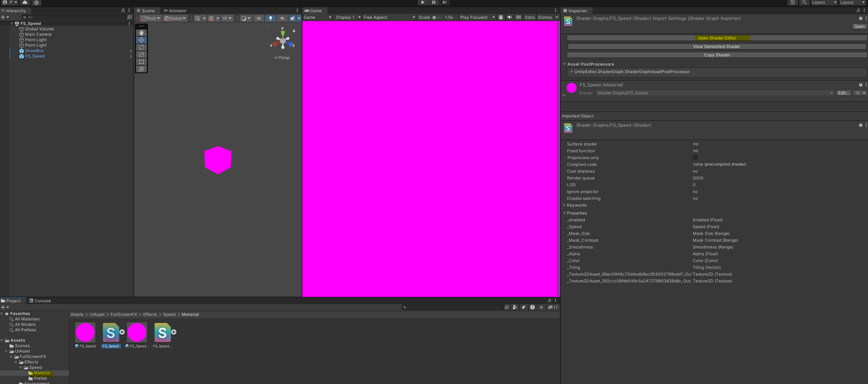
Task: Select the Scale tool
Action: pos(141,55)
